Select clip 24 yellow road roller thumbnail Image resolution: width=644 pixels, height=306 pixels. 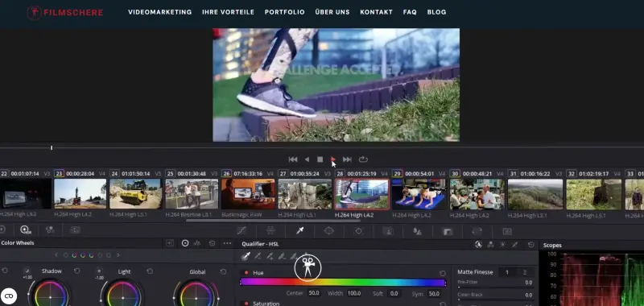coord(135,194)
